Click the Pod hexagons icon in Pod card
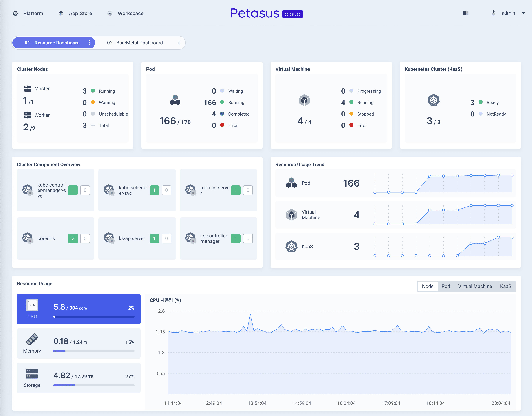 coord(175,100)
